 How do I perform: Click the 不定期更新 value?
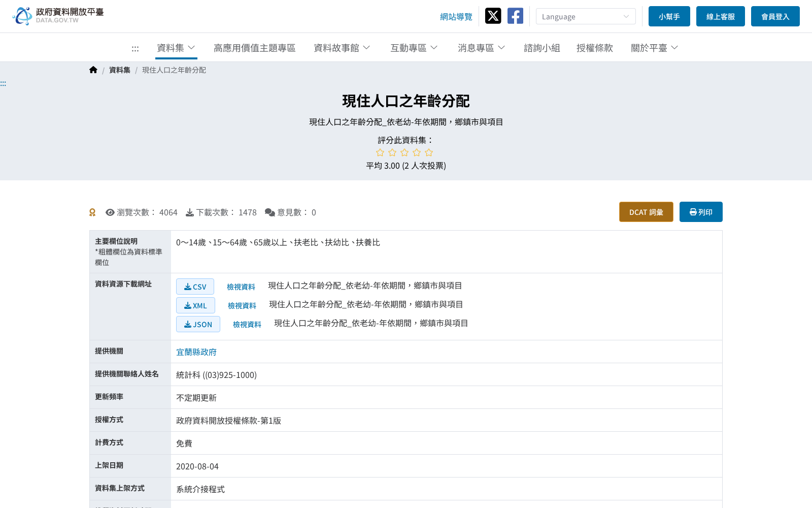pos(196,398)
